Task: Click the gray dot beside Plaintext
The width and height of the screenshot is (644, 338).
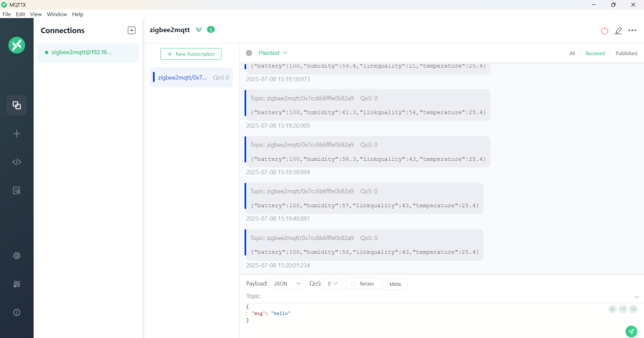Action: [249, 53]
